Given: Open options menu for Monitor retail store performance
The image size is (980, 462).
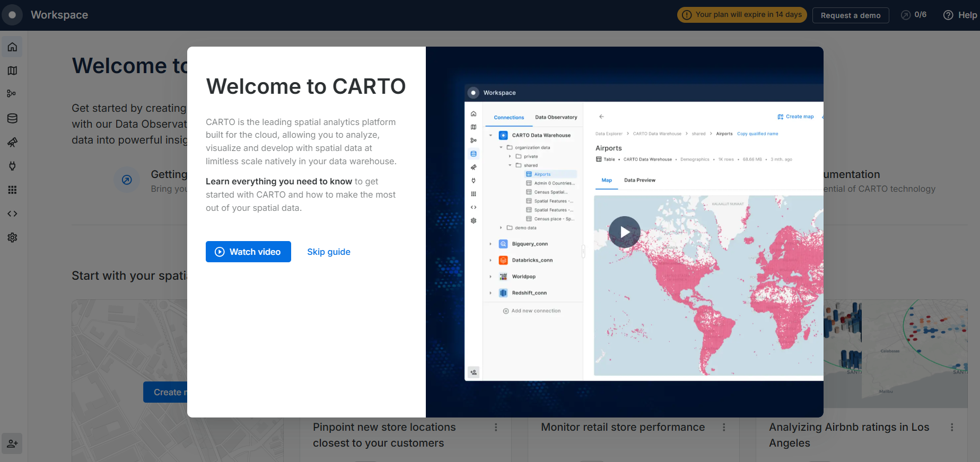Looking at the screenshot, I should click(x=724, y=427).
